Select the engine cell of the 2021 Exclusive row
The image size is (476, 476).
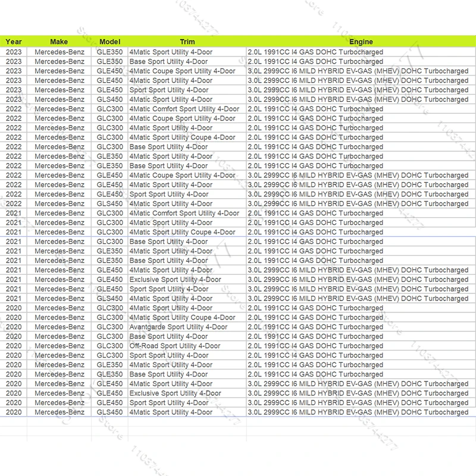pos(361,280)
